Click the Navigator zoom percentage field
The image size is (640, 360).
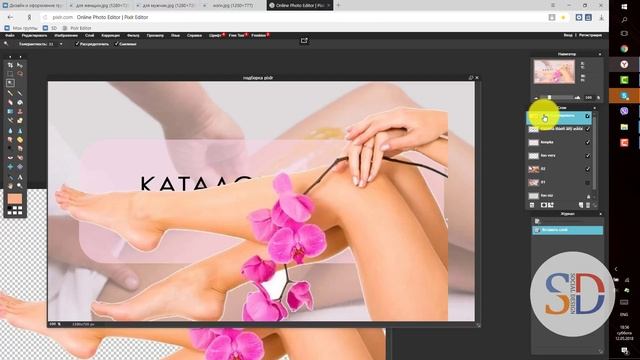click(588, 98)
